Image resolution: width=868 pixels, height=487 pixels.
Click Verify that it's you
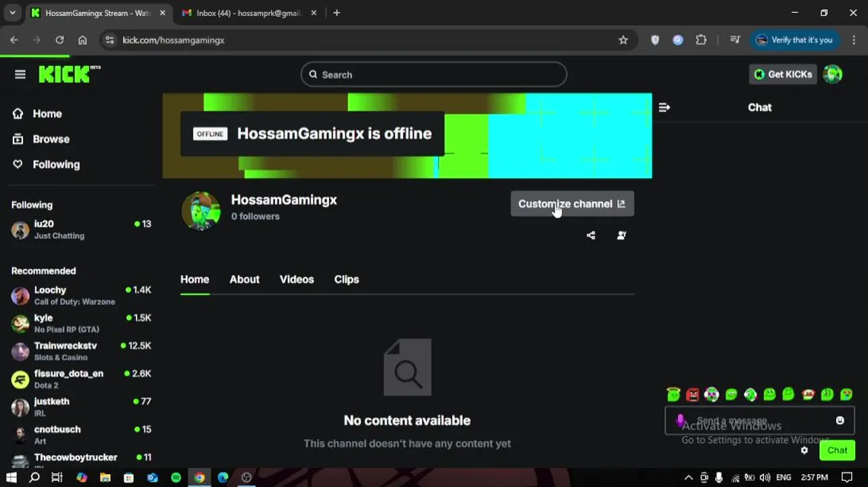click(x=794, y=40)
